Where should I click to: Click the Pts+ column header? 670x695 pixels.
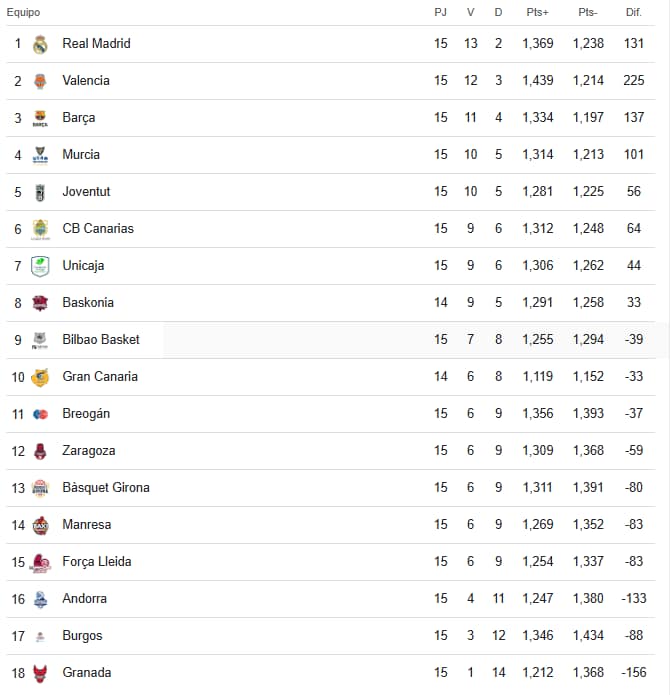point(537,12)
